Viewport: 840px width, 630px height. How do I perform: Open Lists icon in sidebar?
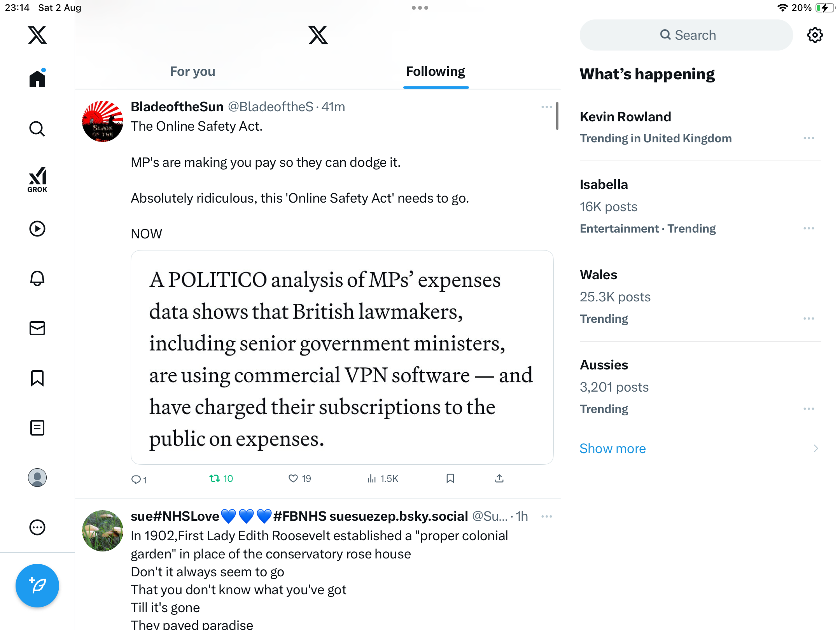pyautogui.click(x=37, y=428)
